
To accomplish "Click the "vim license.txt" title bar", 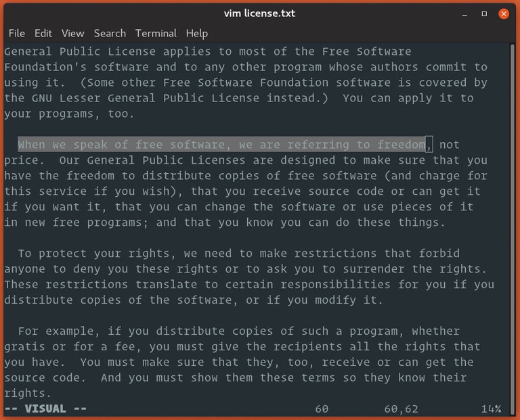I will tap(259, 14).
